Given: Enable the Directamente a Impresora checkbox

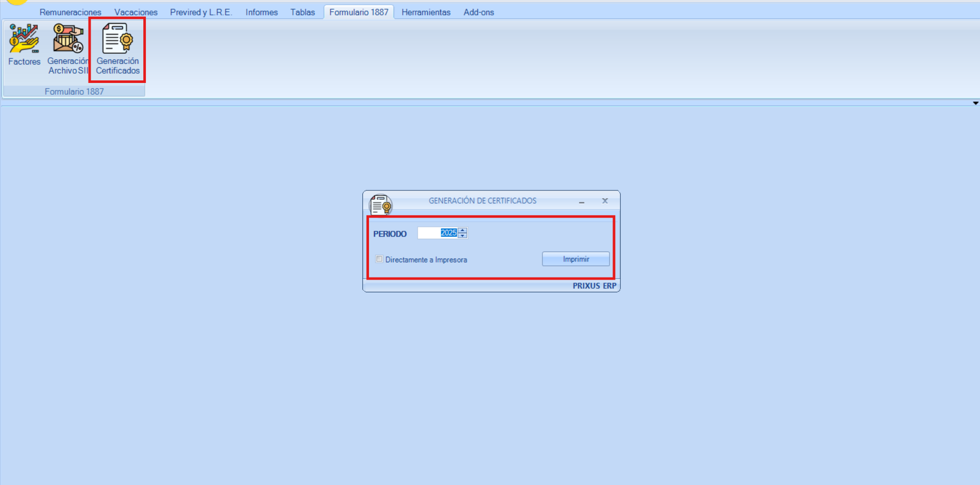Looking at the screenshot, I should tap(379, 259).
